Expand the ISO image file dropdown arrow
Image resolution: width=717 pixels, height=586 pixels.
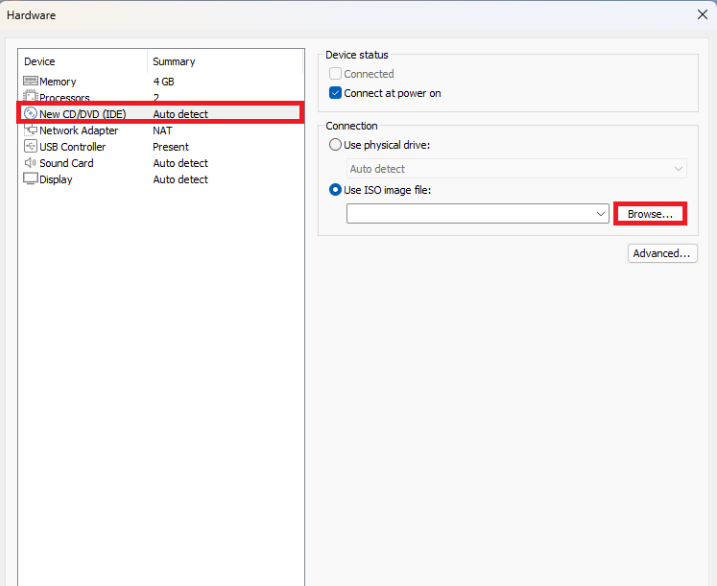tap(600, 214)
